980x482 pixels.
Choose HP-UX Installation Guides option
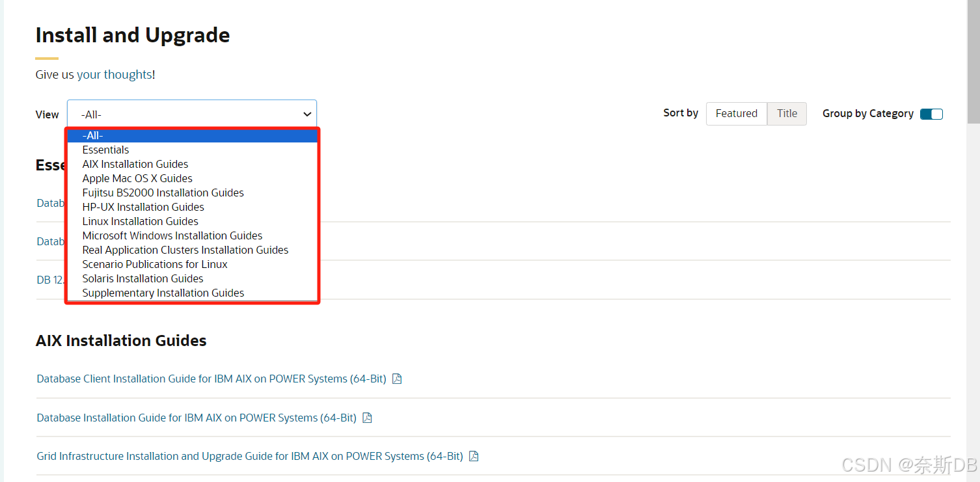193,207
